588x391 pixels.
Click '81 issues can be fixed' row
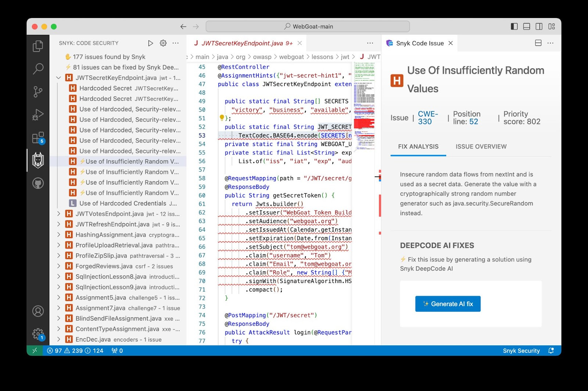(118, 67)
